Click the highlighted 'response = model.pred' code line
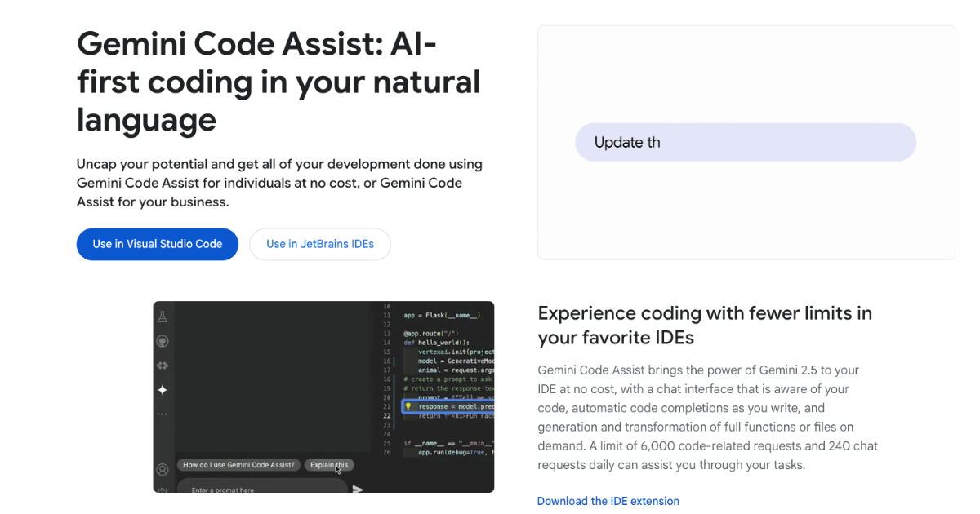This screenshot has width=980, height=514. click(x=449, y=406)
